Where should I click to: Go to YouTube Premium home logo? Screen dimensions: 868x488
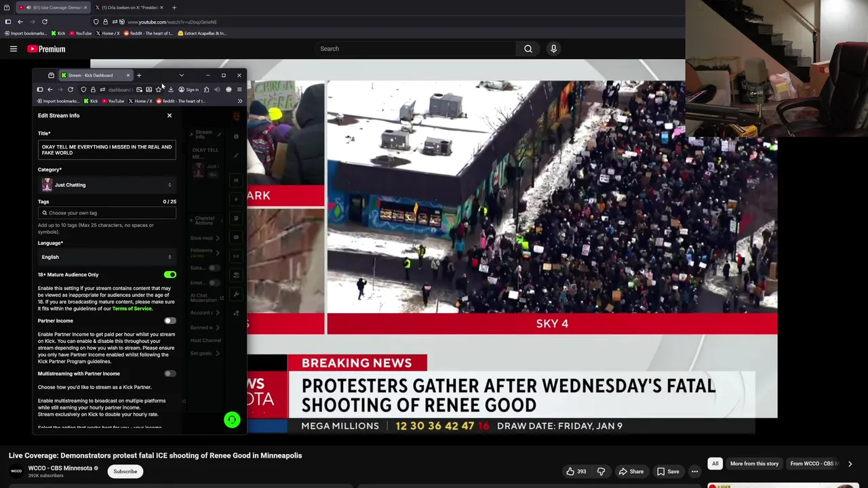[x=46, y=49]
